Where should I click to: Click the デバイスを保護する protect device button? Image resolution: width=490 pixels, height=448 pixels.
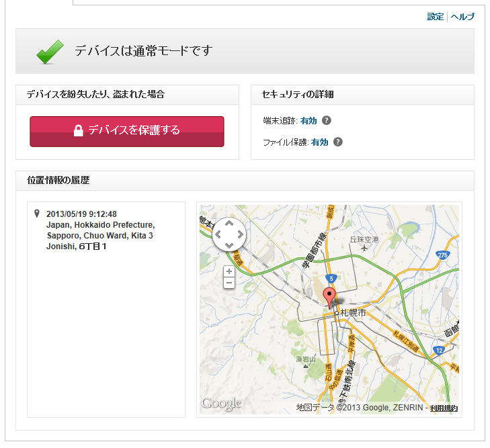tap(127, 132)
